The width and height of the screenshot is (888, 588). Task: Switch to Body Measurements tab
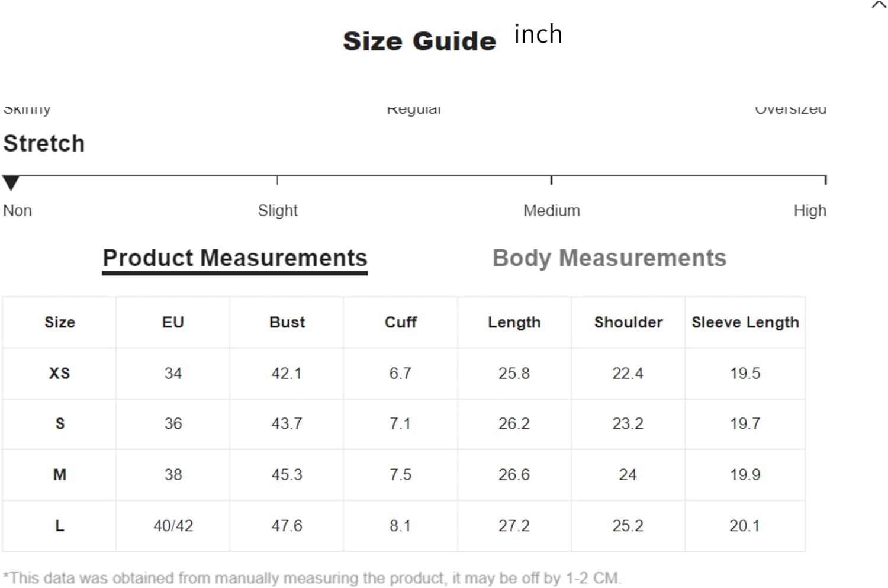(609, 258)
